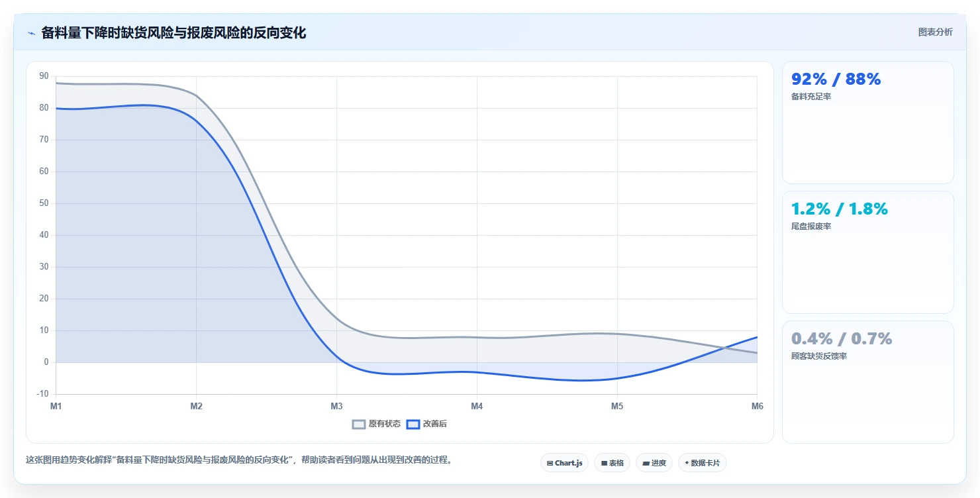Click the 0.4% / 0.7% value text
The width and height of the screenshot is (980, 498).
[842, 339]
